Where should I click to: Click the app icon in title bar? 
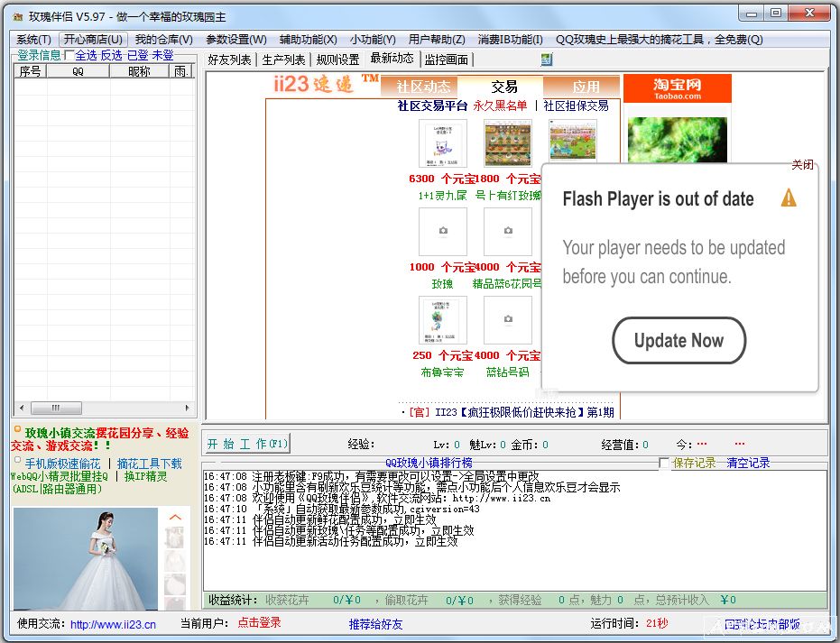tap(18, 17)
